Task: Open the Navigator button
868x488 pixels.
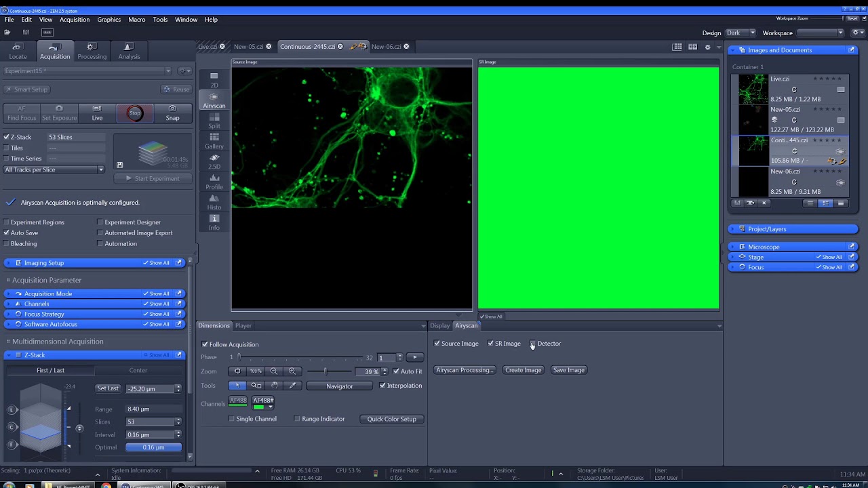Action: [339, 386]
